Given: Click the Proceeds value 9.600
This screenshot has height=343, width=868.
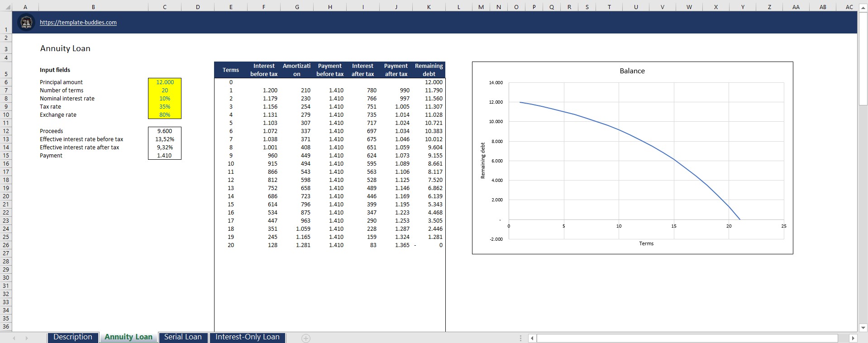Looking at the screenshot, I should tap(165, 131).
